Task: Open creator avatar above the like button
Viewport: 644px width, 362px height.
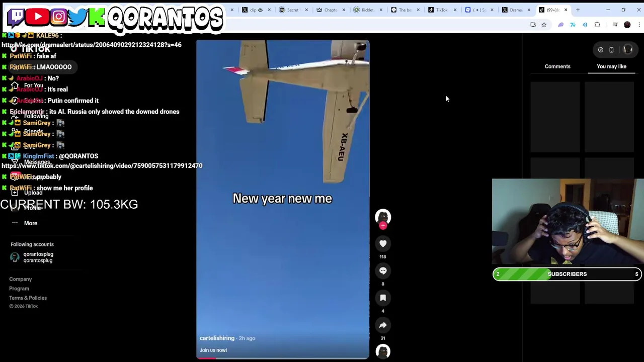Action: tap(383, 216)
